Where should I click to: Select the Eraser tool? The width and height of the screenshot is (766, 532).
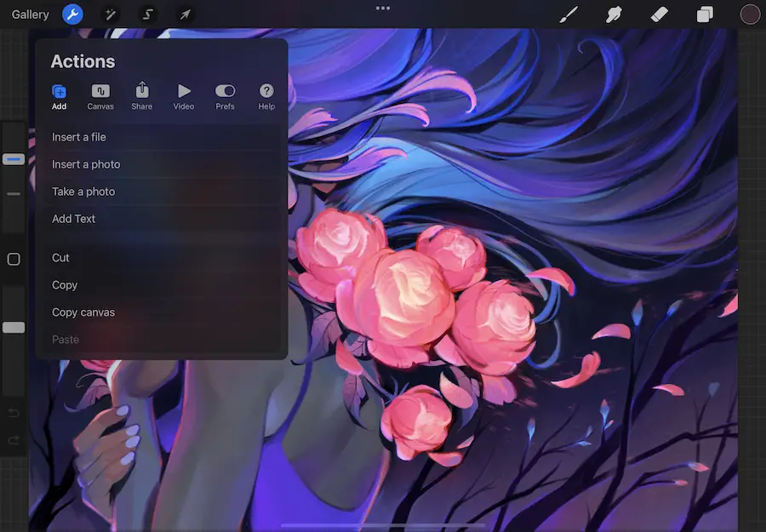(659, 14)
